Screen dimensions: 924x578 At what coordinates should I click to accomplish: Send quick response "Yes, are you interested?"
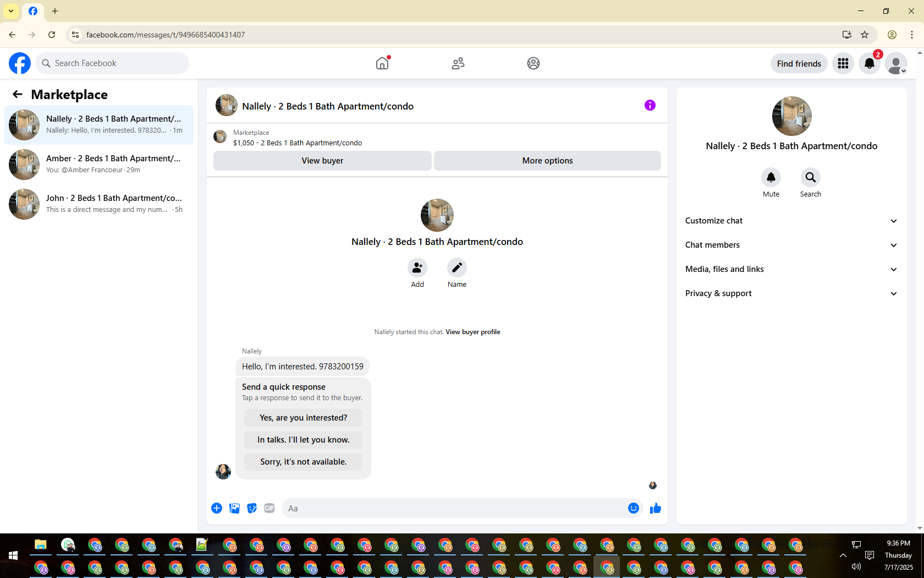click(303, 418)
